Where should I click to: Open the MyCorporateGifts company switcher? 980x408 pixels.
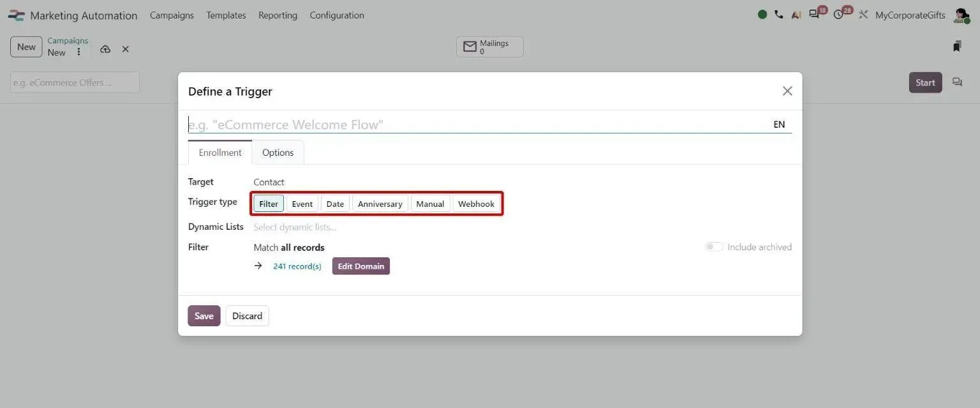coord(910,15)
